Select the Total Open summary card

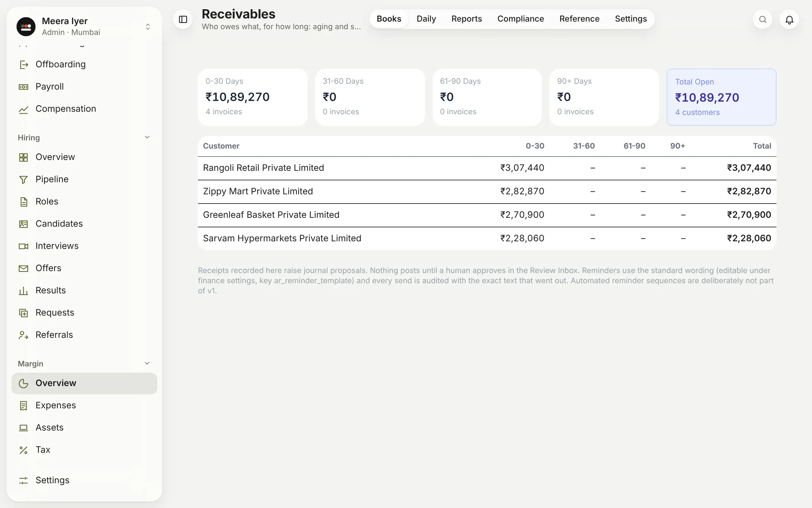click(721, 97)
